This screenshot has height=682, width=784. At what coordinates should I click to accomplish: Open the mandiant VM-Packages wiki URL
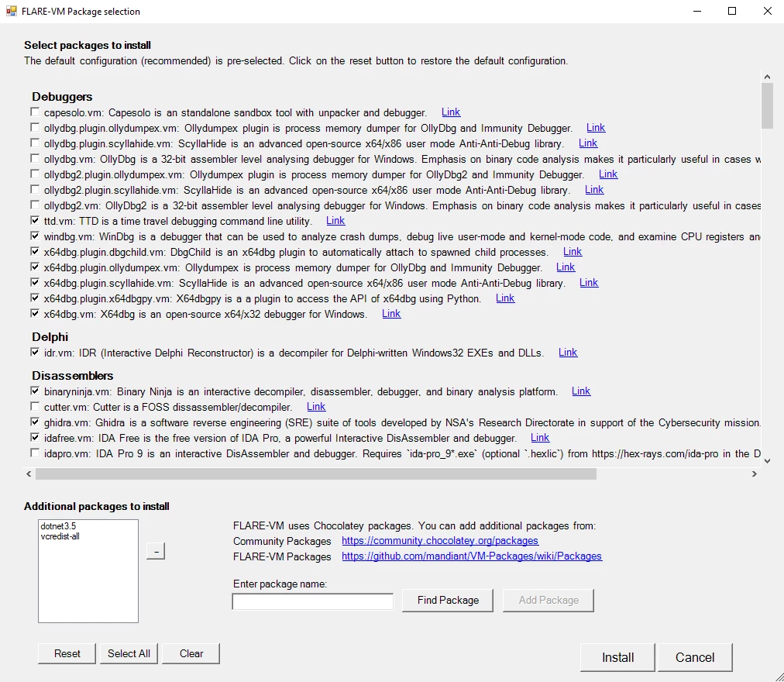[x=472, y=556]
